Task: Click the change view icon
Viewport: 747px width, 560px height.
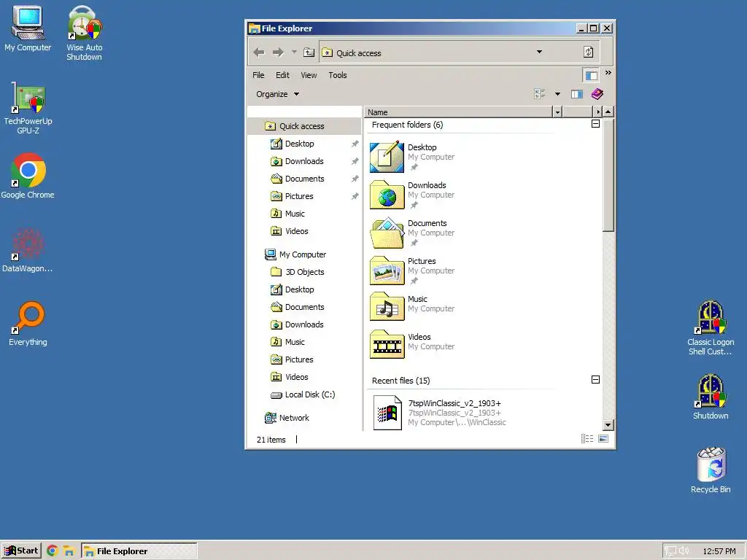Action: click(540, 94)
